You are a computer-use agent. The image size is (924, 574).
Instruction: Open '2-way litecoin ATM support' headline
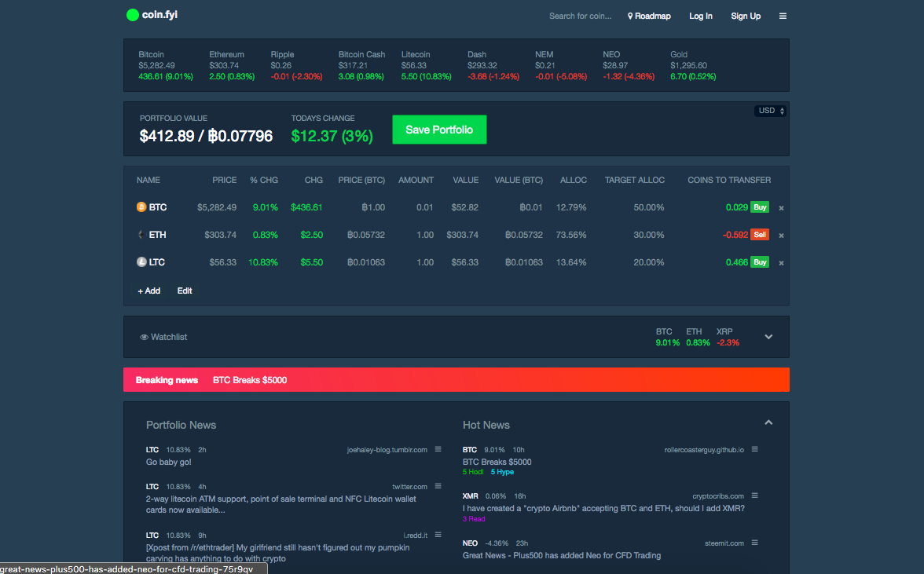tap(281, 505)
